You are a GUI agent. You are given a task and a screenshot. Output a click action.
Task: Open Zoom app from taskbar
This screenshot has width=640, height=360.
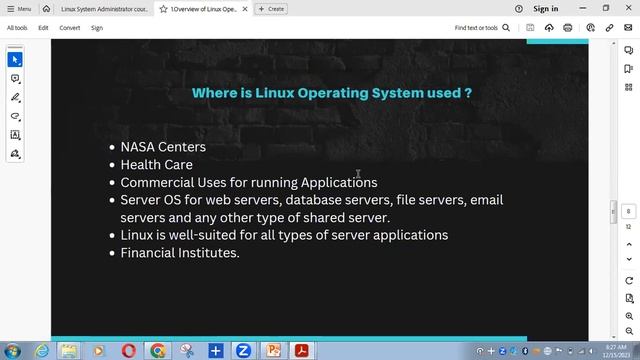pyautogui.click(x=243, y=351)
